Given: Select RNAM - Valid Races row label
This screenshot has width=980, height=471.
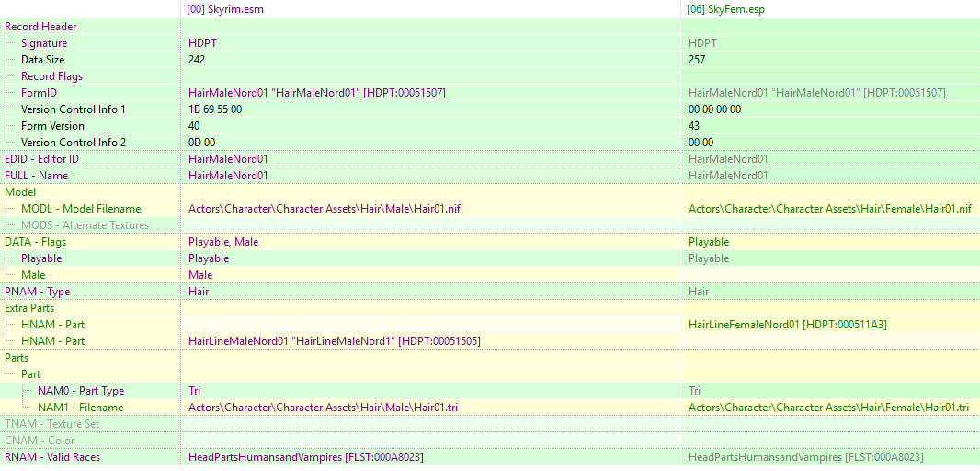Looking at the screenshot, I should [51, 457].
